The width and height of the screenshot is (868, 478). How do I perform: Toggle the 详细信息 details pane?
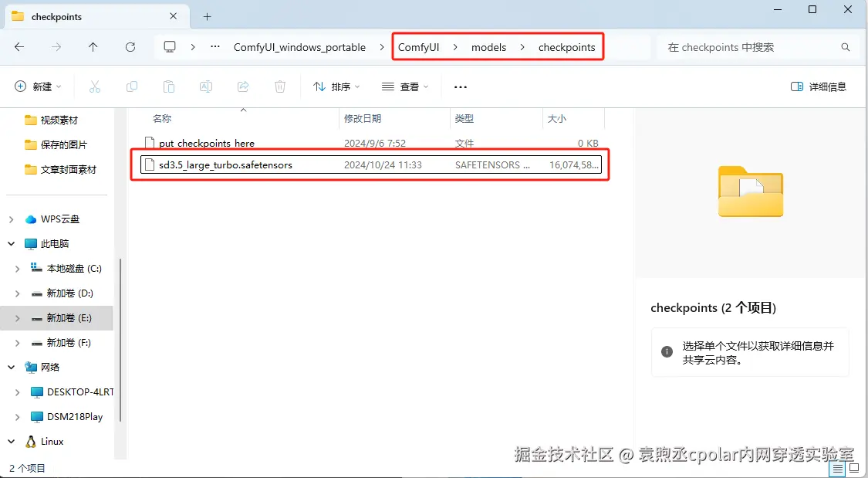(819, 86)
